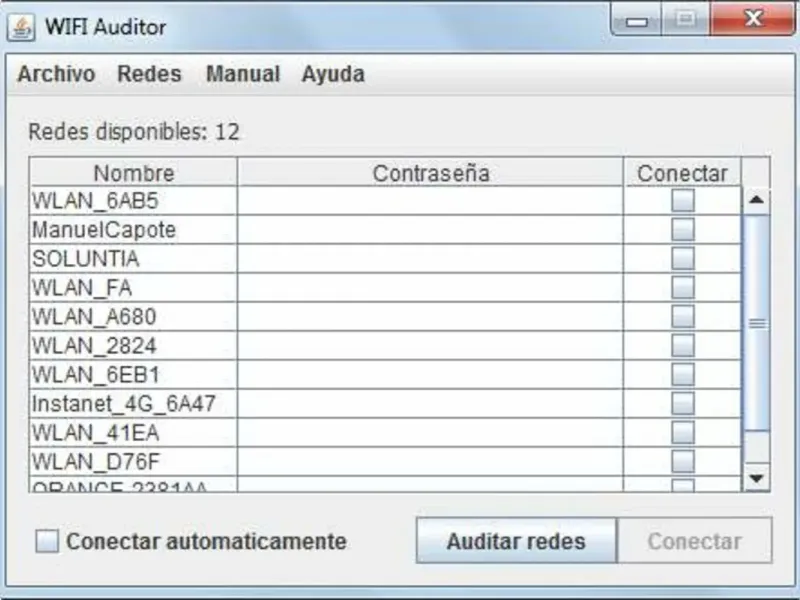Viewport: 800px width, 600px height.
Task: Click the Contraseña column header
Action: point(431,173)
